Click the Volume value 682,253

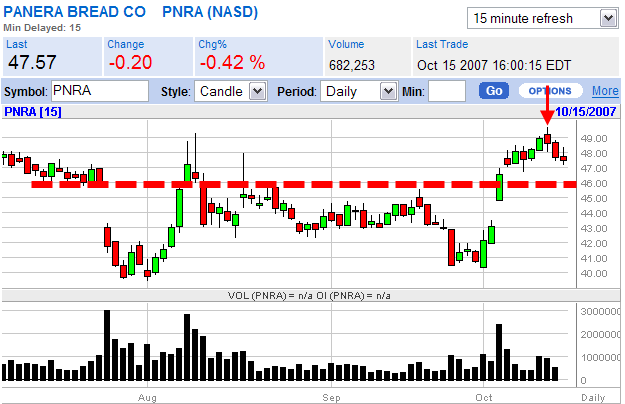[x=352, y=65]
